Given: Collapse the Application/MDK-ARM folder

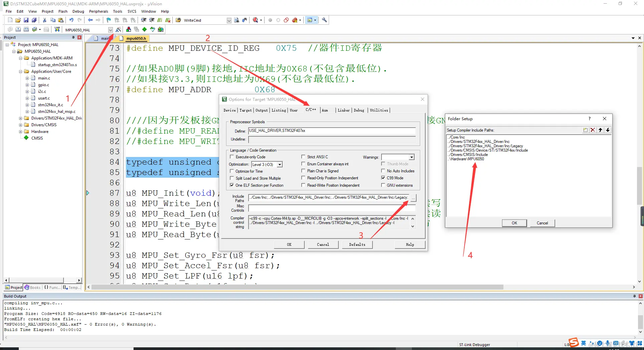Looking at the screenshot, I should [x=21, y=58].
